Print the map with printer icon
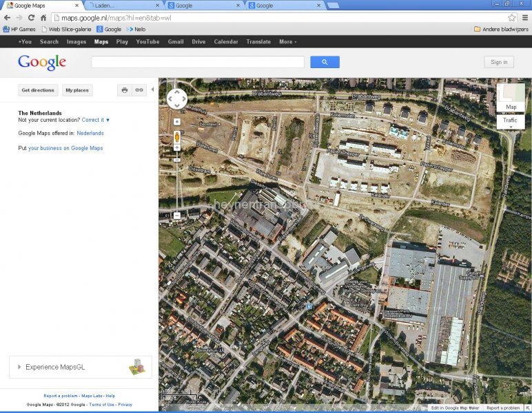The height and width of the screenshot is (413, 532). [125, 90]
